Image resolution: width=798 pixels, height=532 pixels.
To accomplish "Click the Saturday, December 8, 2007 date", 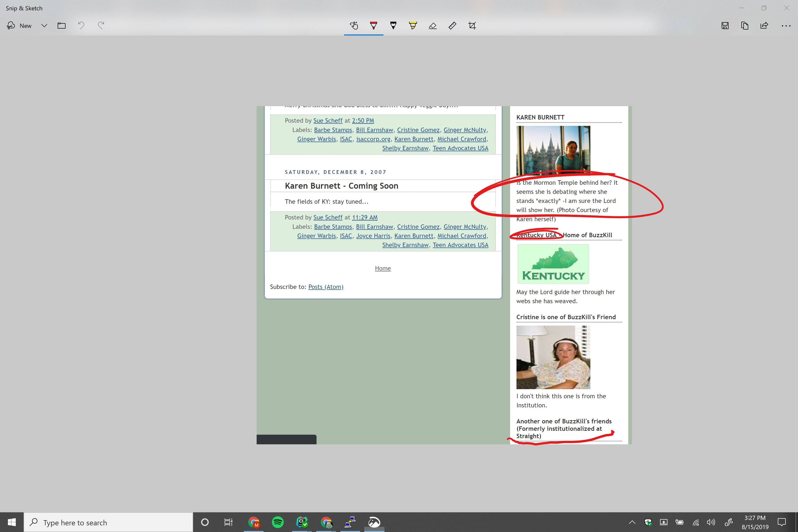I will click(335, 172).
